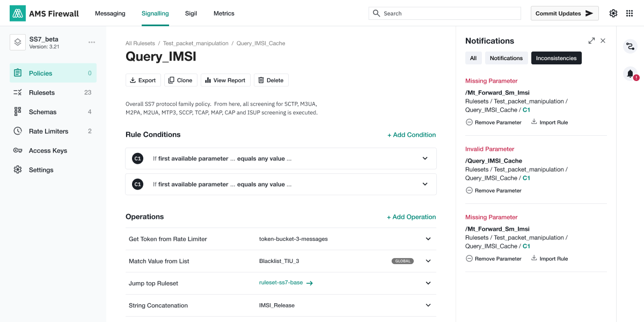This screenshot has height=322, width=644.
Task: Switch to the Sigil tab
Action: tap(191, 13)
